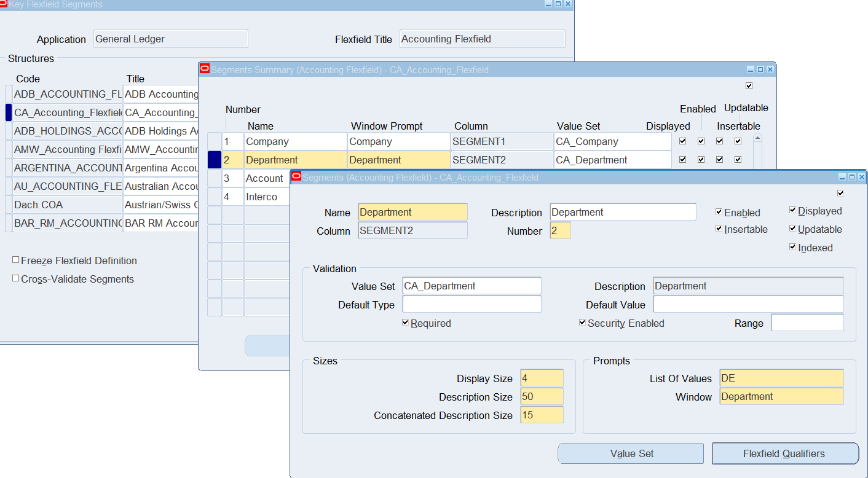Viewport: 868px width, 478px height.
Task: Select the Account segment row name
Action: tap(267, 178)
